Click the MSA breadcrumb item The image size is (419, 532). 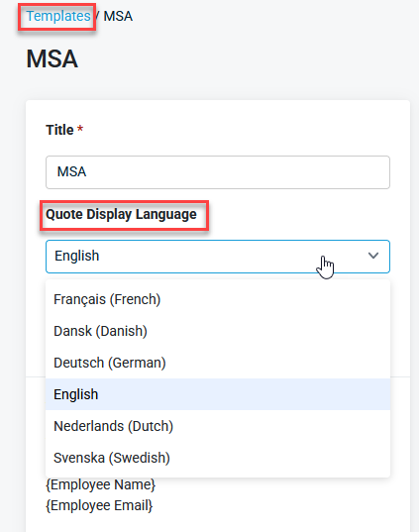(118, 16)
